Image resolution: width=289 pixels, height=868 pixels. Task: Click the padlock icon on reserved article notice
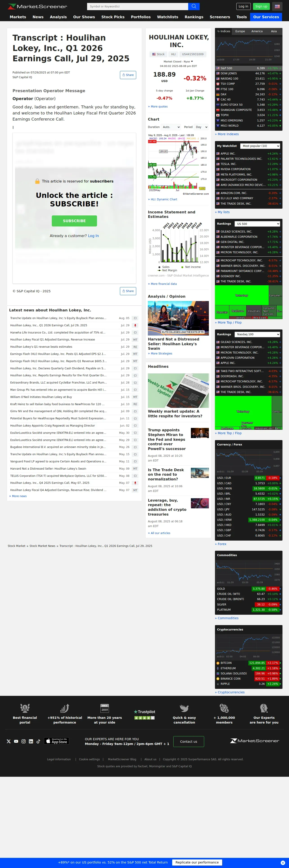tap(37, 181)
